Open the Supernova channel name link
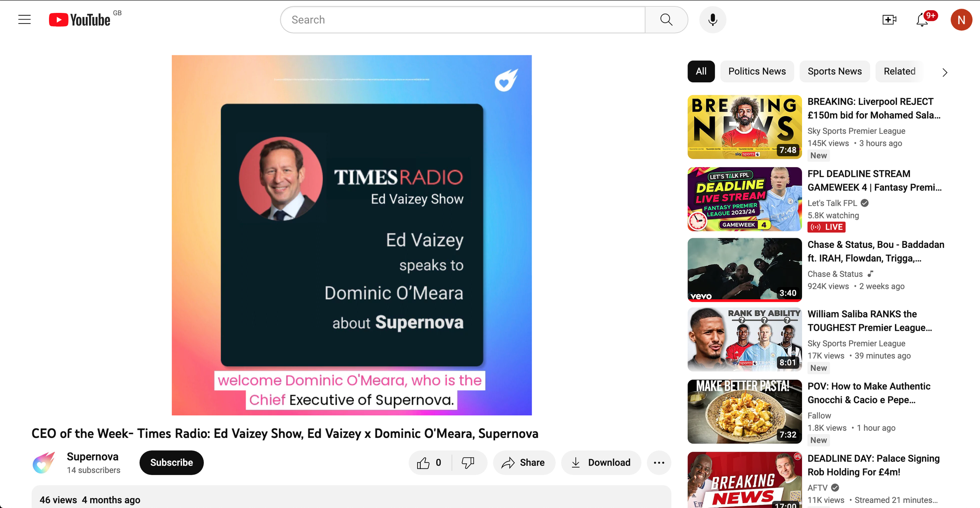980x508 pixels. [x=93, y=457]
